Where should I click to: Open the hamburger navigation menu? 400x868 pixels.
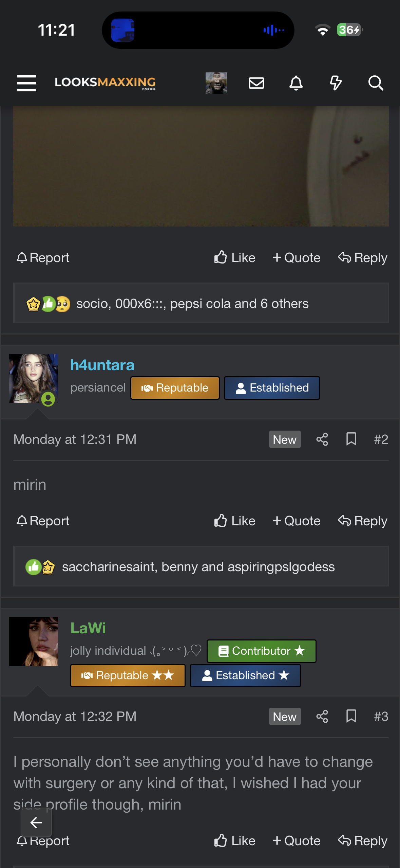pos(26,83)
